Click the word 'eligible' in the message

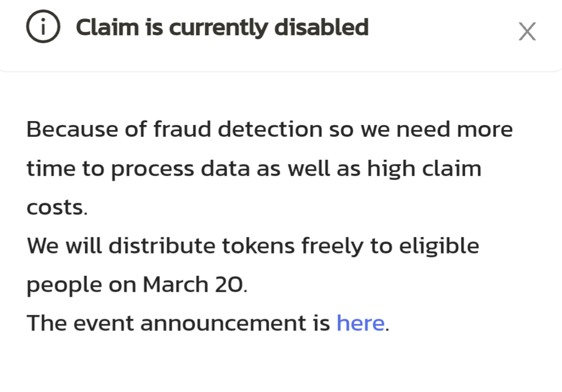[x=439, y=247]
